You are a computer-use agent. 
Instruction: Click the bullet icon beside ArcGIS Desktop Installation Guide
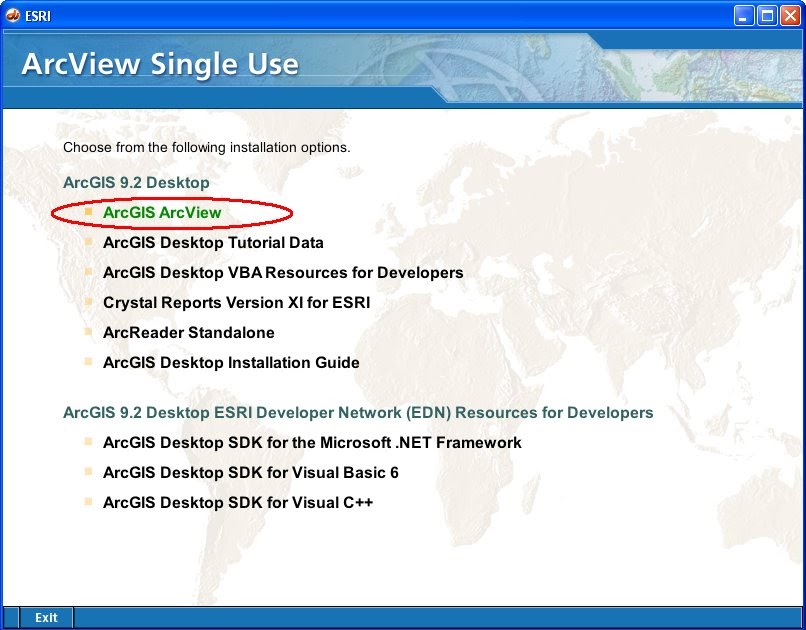click(91, 362)
